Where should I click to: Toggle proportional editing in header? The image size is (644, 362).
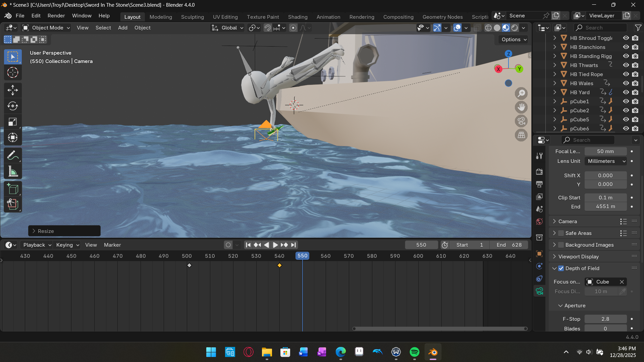(293, 28)
